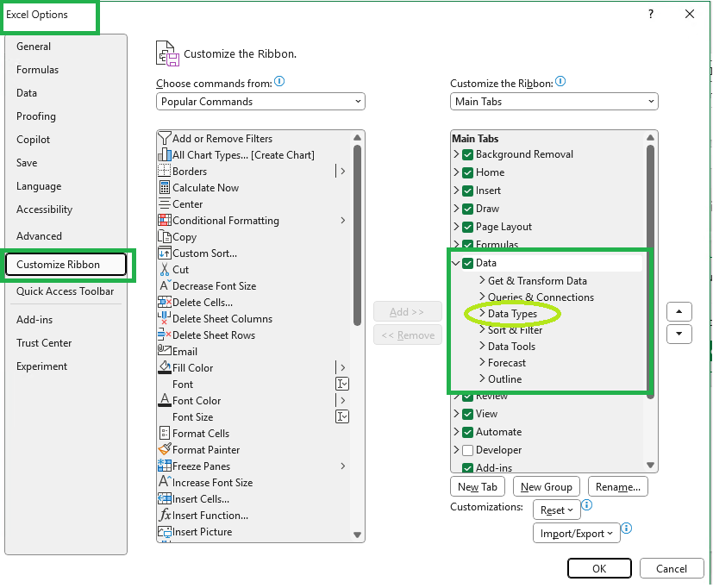Uncheck the View tab checkbox

(x=467, y=415)
